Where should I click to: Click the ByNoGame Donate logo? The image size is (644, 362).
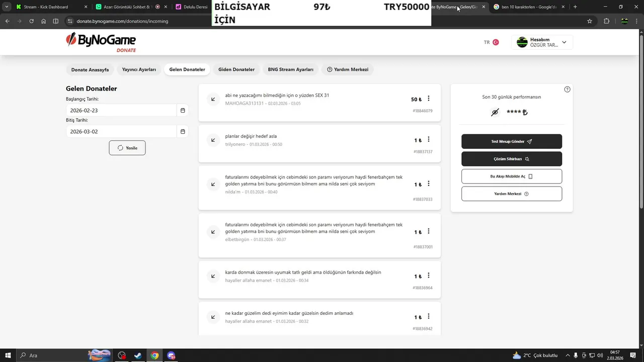point(101,42)
